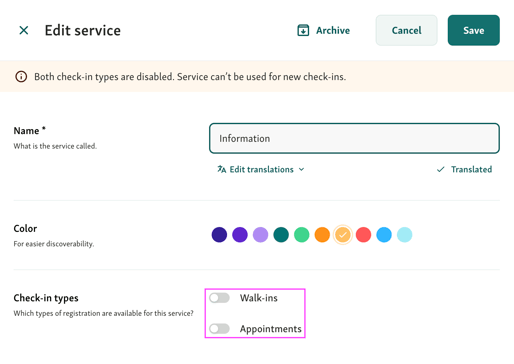Open the Edit translations dropdown

tap(261, 169)
